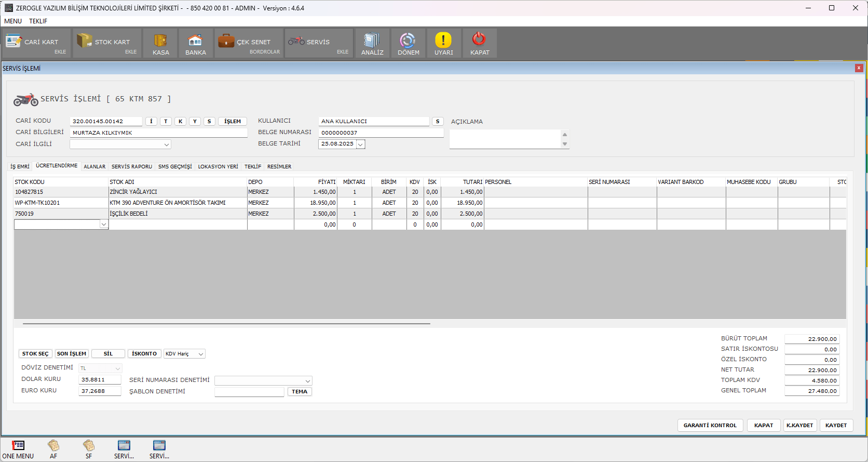The height and width of the screenshot is (462, 868).
Task: Click the K.KAYDET button
Action: click(800, 426)
